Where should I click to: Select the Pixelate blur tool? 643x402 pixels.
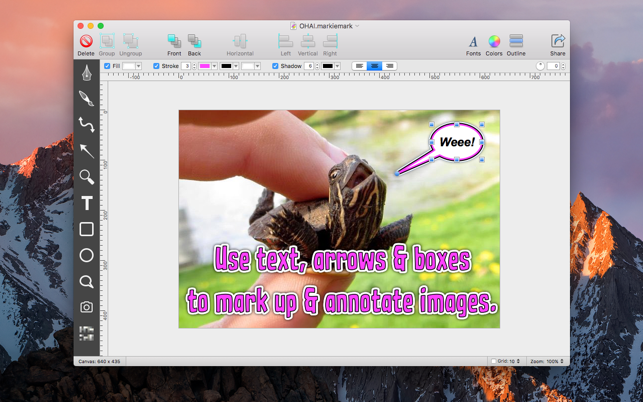pos(87,333)
